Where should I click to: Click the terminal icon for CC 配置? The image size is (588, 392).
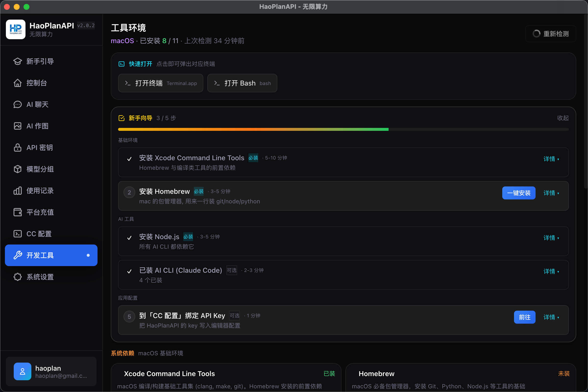pos(17,234)
